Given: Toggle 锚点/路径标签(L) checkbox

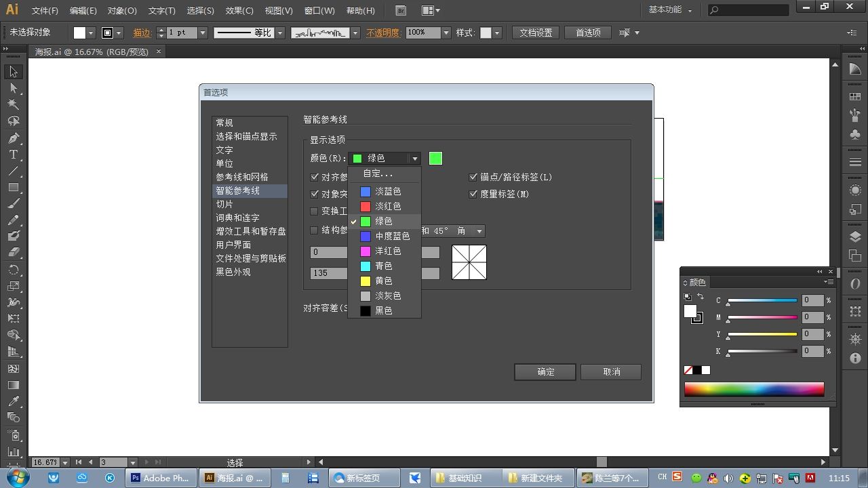Looking at the screenshot, I should click(x=473, y=177).
